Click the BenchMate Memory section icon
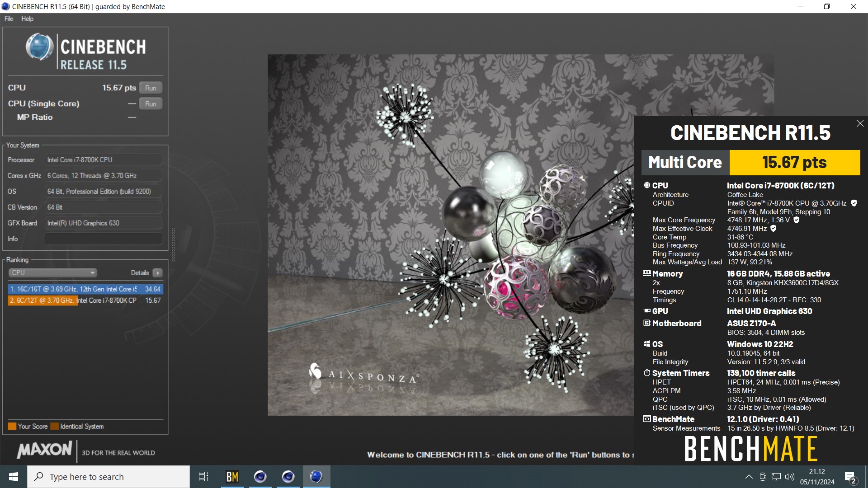The image size is (868, 488). click(x=647, y=273)
